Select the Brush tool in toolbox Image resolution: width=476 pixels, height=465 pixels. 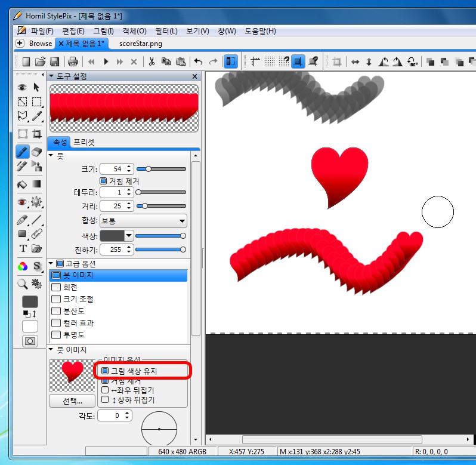[23, 152]
